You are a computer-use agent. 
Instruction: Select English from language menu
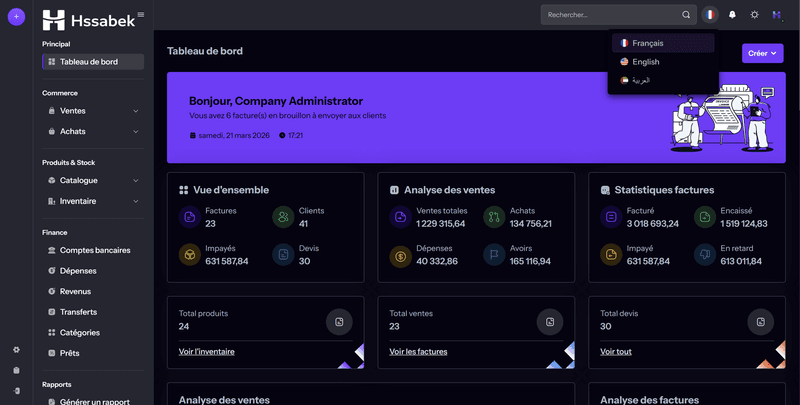tap(645, 62)
